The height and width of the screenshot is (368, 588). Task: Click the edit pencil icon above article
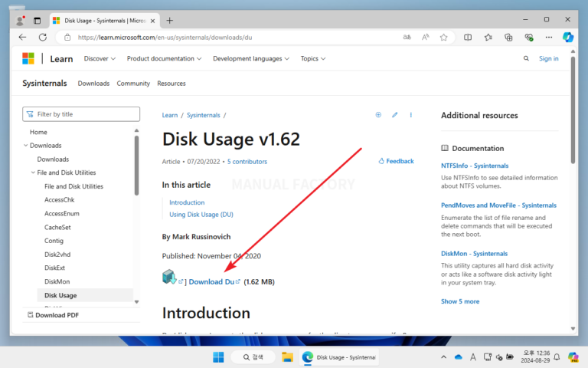pos(395,115)
